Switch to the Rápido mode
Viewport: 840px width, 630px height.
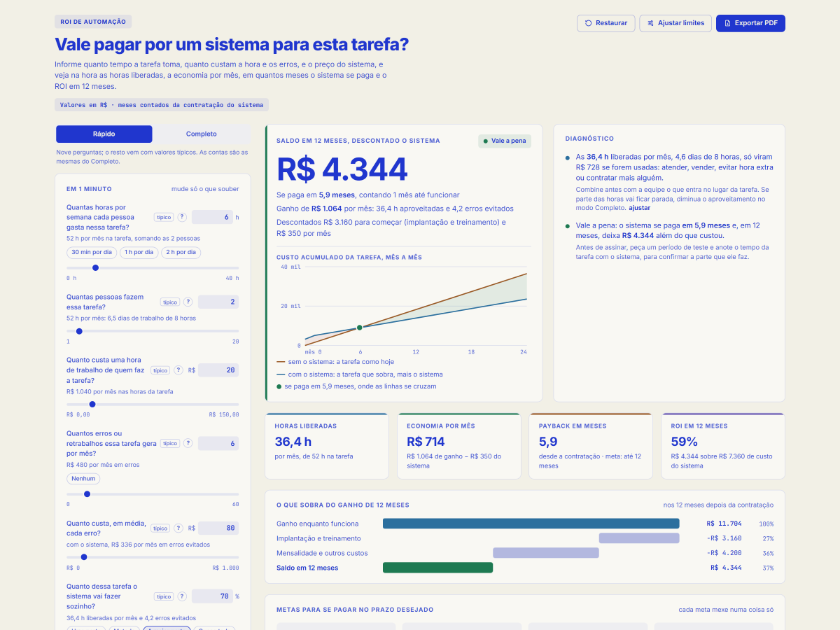pyautogui.click(x=104, y=134)
